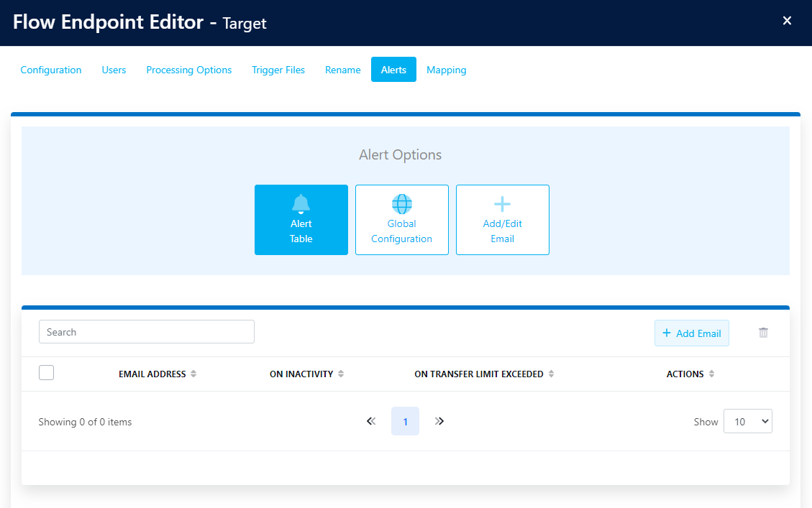
Task: Toggle the select-all checkbox in table header
Action: pyautogui.click(x=47, y=372)
